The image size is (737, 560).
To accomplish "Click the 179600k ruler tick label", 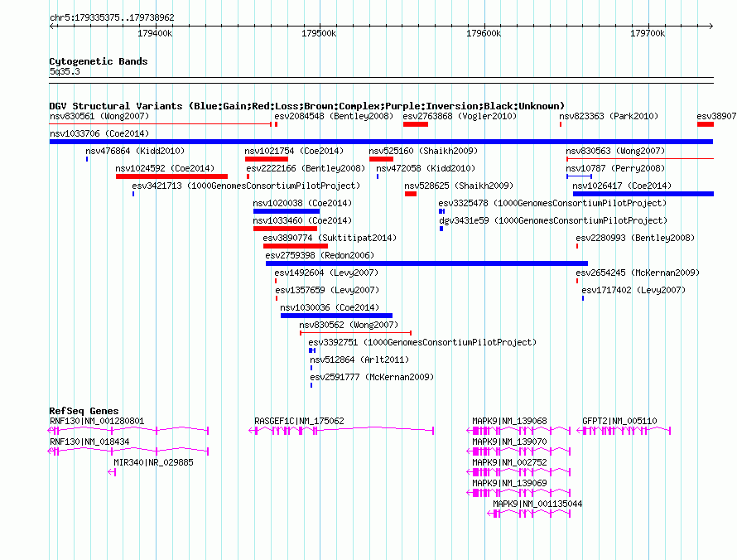I will tap(483, 33).
